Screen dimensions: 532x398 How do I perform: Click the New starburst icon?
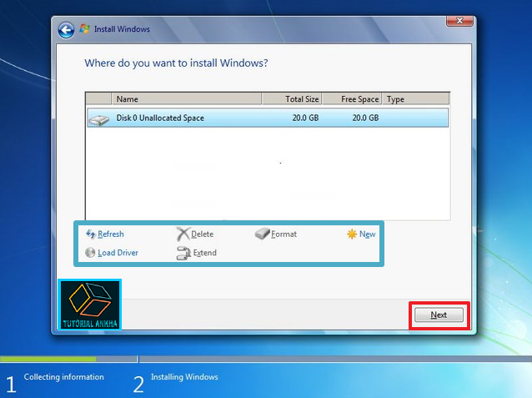click(352, 234)
